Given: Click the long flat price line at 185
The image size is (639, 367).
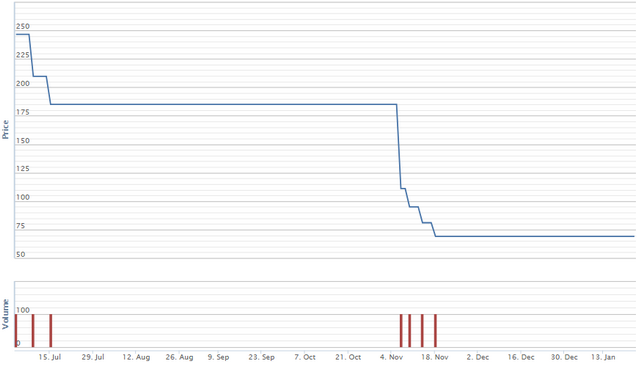Looking at the screenshot, I should click(x=223, y=104).
